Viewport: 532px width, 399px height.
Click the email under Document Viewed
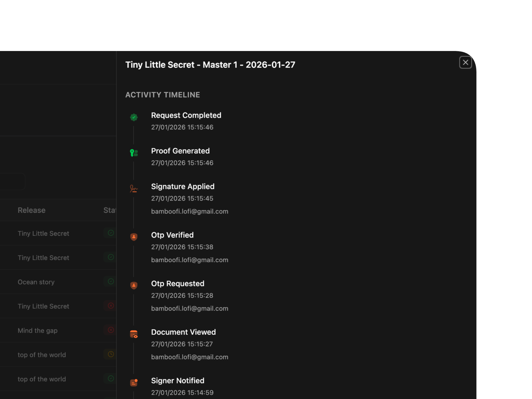point(190,357)
